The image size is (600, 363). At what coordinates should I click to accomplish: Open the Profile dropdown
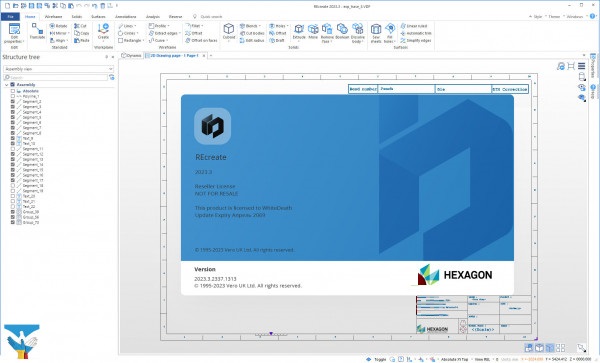pyautogui.click(x=160, y=26)
